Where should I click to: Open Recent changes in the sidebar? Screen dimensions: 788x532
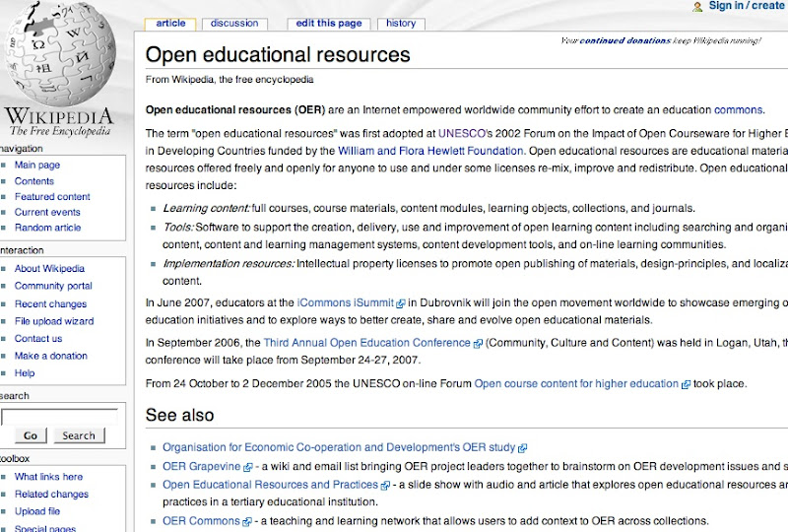50,304
